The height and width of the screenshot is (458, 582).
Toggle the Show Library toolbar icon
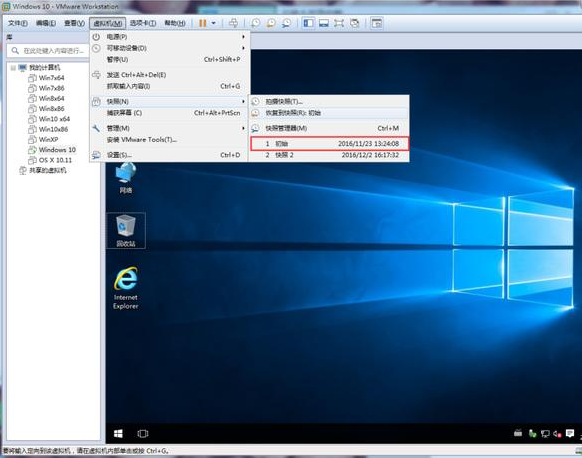tap(308, 23)
